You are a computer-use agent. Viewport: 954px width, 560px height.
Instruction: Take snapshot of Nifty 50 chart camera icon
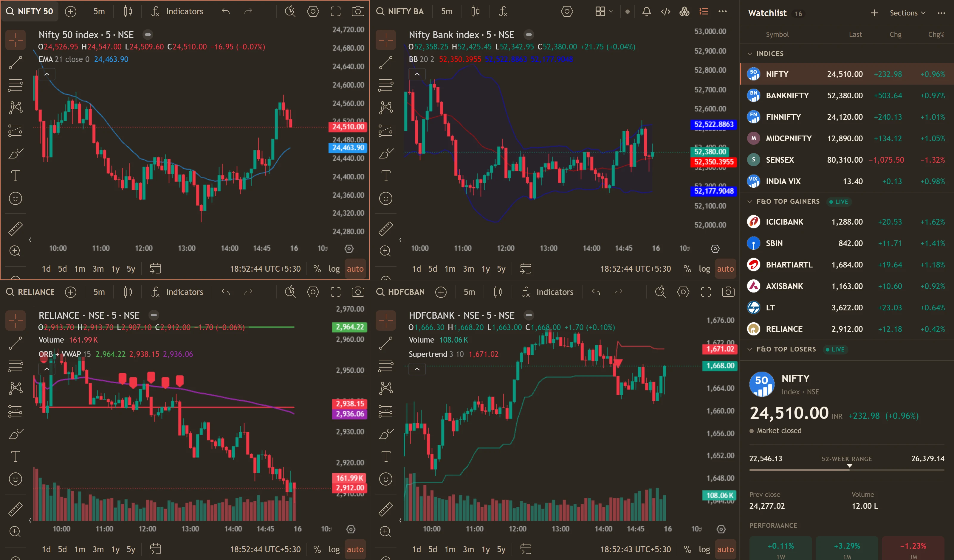tap(358, 11)
